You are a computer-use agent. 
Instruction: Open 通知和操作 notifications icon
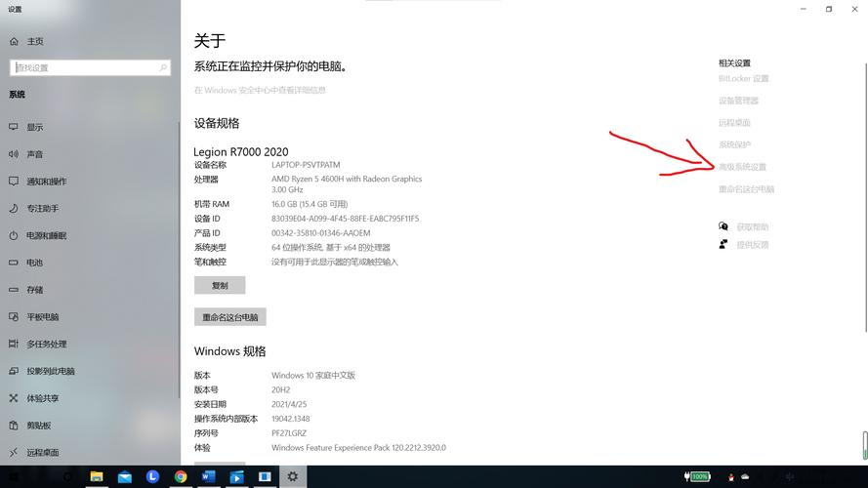click(14, 181)
